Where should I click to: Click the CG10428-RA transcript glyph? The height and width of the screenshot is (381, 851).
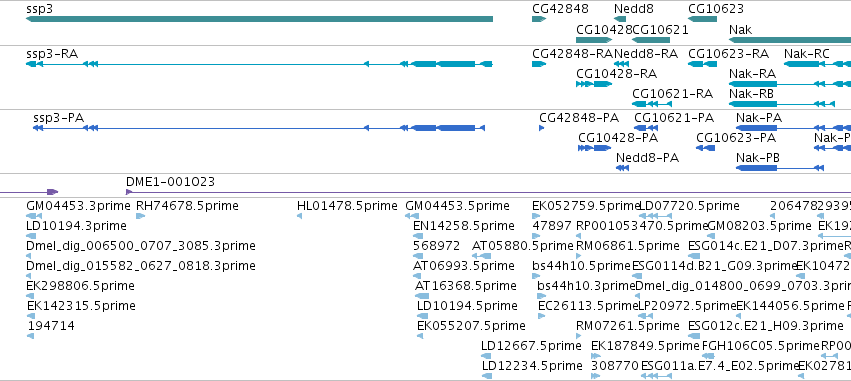[x=594, y=84]
